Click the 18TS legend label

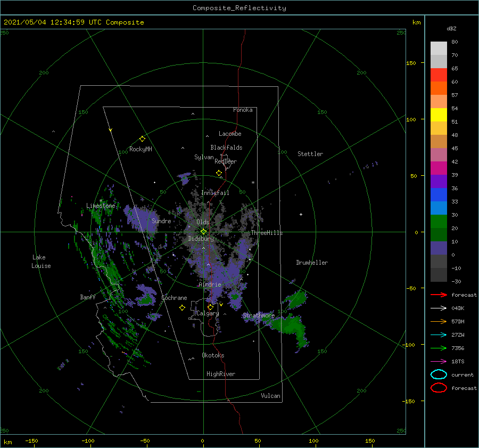tap(458, 362)
